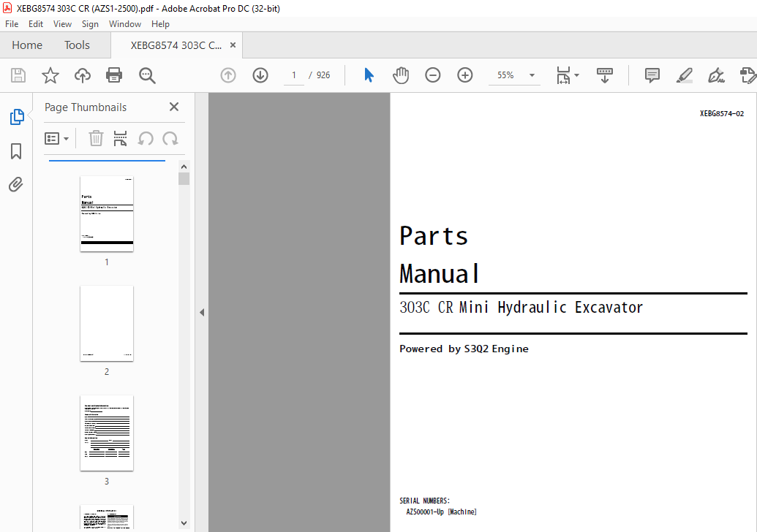Click the fit page width icon

tap(563, 75)
